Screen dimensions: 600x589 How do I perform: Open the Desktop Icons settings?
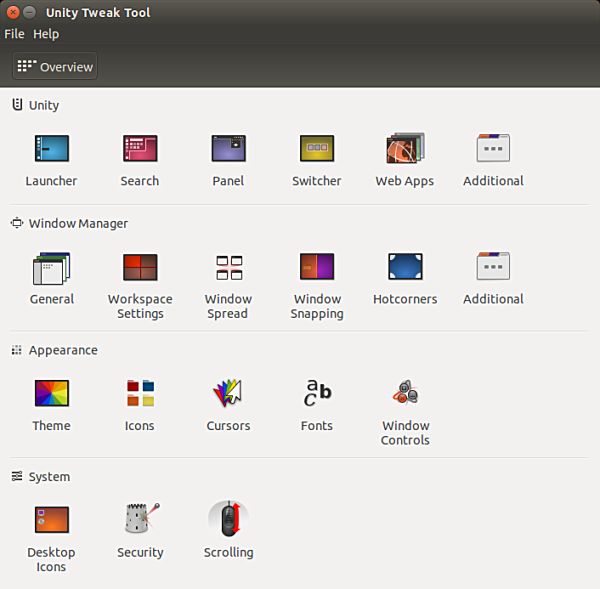point(52,520)
